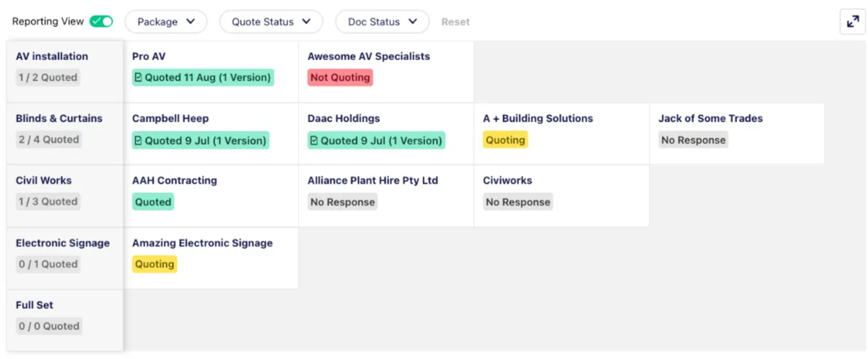868x359 pixels.
Task: Click AAH Contracting Quoted badge
Action: pyautogui.click(x=153, y=202)
